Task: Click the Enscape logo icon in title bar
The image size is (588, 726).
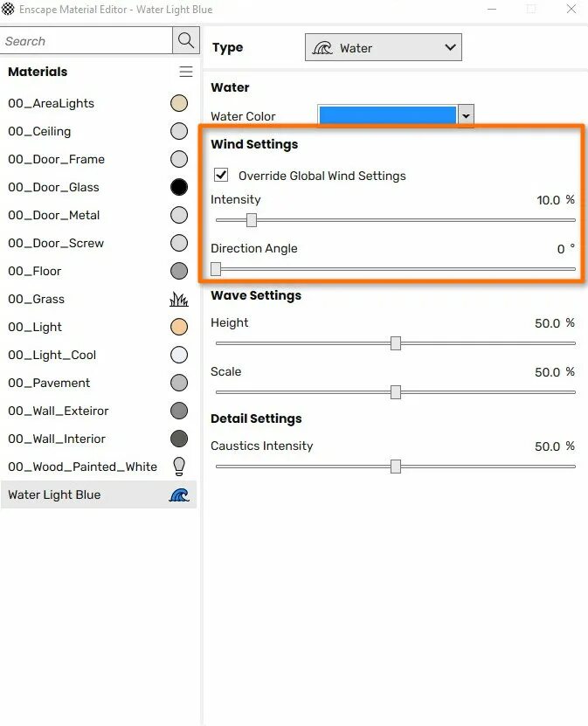Action: (x=8, y=9)
